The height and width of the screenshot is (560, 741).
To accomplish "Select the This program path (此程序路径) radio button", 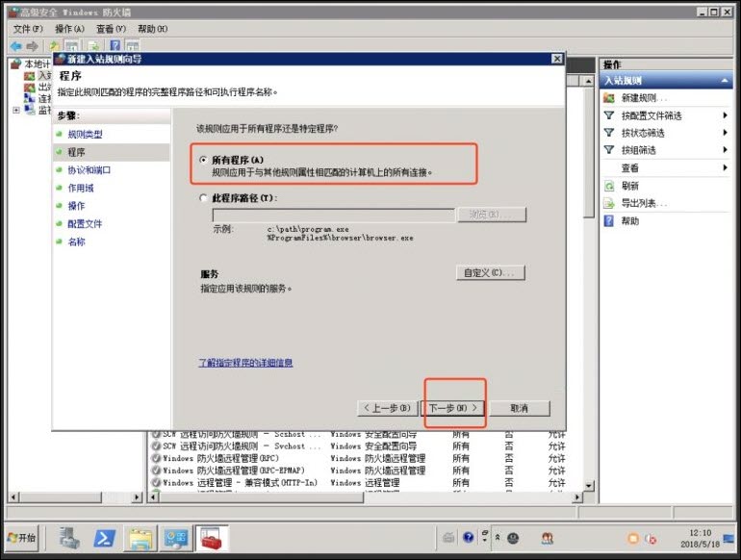I will point(203,197).
